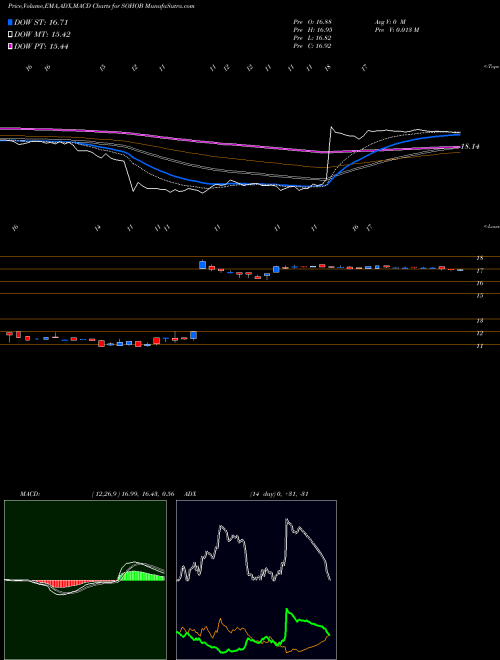Click the chart title mentioning SOHOB MunafaSutra.com
Viewport: 500px width, 660px height.
pyautogui.click(x=101, y=7)
